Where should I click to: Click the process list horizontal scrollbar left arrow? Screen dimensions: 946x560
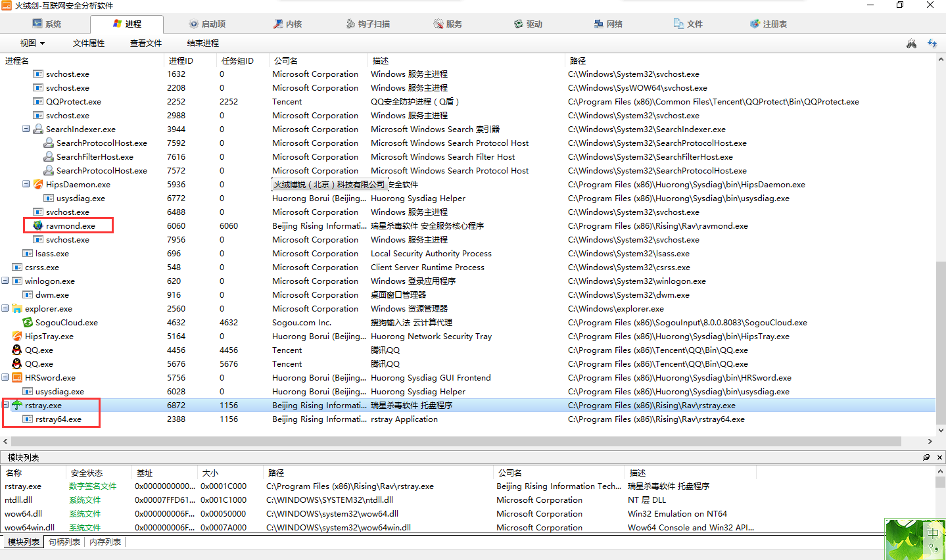[x=5, y=442]
